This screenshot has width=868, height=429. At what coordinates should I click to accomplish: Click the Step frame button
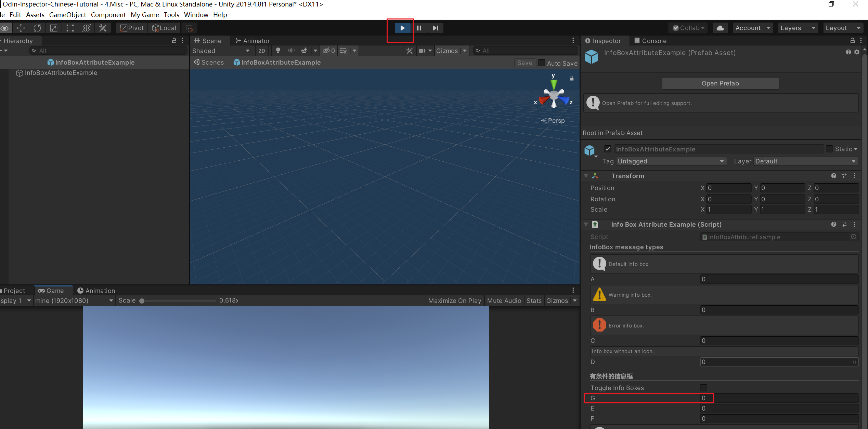[435, 28]
